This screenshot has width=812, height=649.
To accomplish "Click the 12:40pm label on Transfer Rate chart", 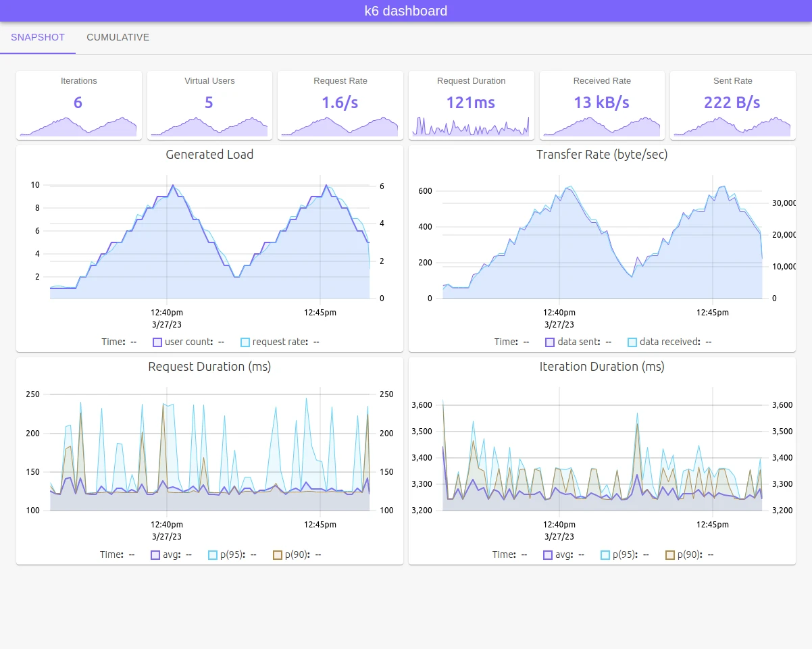I will [x=559, y=313].
